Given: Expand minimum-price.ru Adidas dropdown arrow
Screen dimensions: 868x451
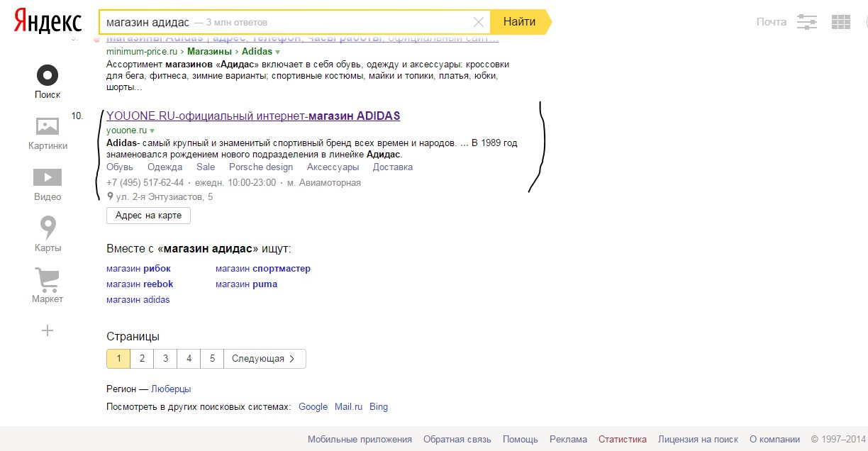Looking at the screenshot, I should (277, 52).
